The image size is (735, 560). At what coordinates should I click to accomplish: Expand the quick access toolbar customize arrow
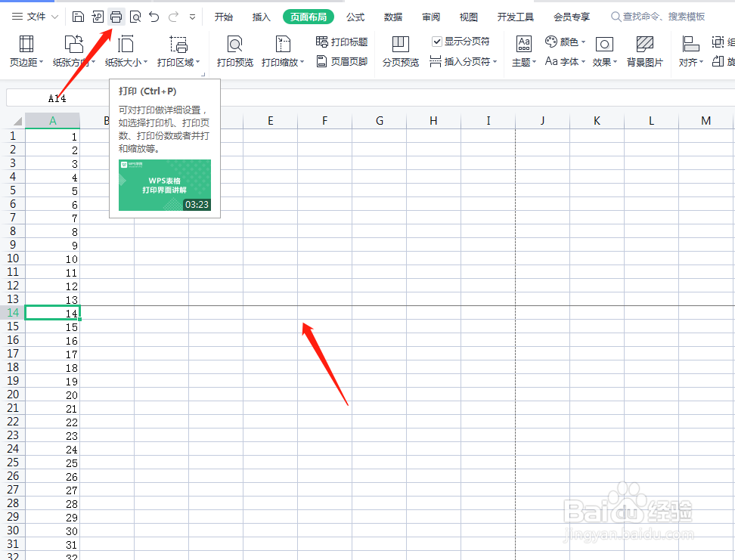coord(192,17)
